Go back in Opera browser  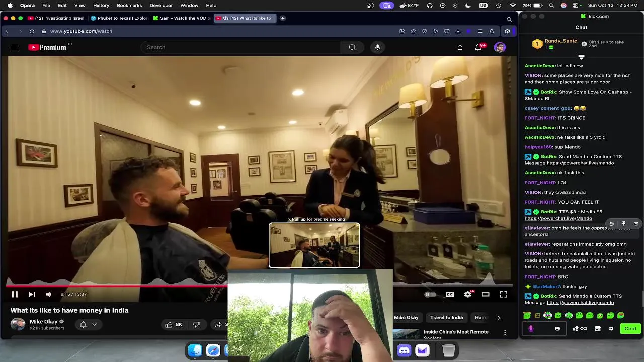(x=7, y=31)
